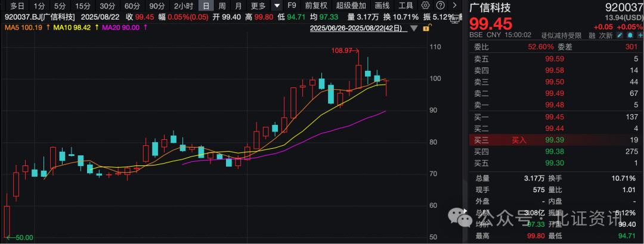Click 买一 price 99.45
This screenshot has width=644, height=244.
tap(553, 117)
